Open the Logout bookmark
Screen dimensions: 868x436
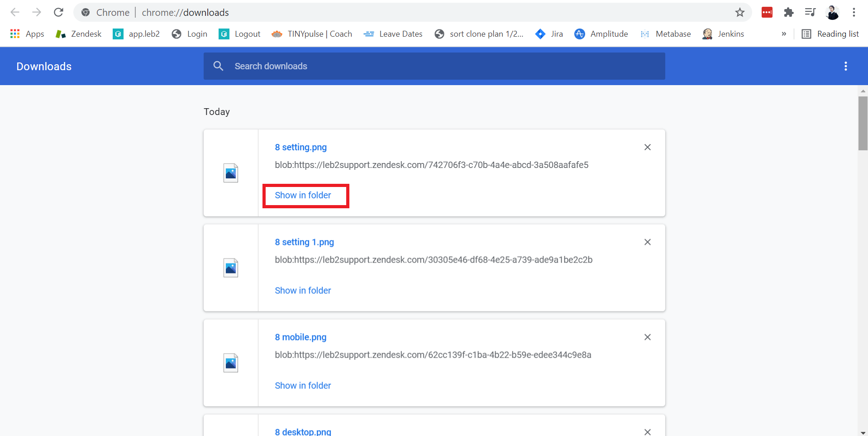click(239, 34)
